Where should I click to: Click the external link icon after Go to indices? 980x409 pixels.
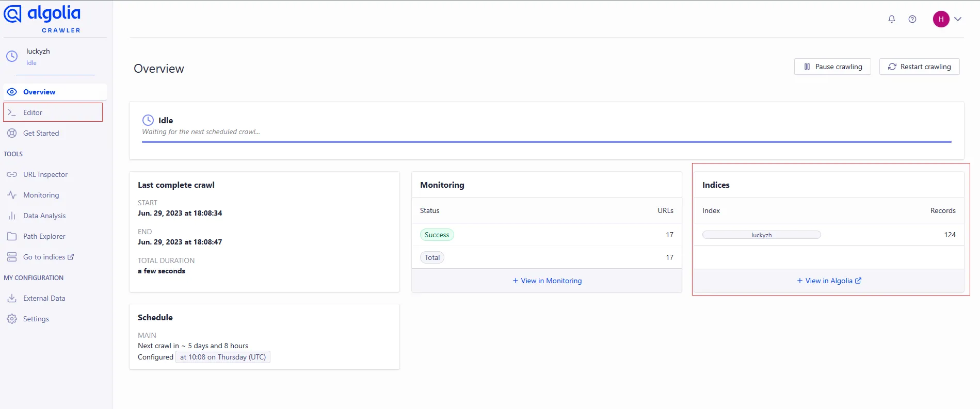click(x=71, y=257)
